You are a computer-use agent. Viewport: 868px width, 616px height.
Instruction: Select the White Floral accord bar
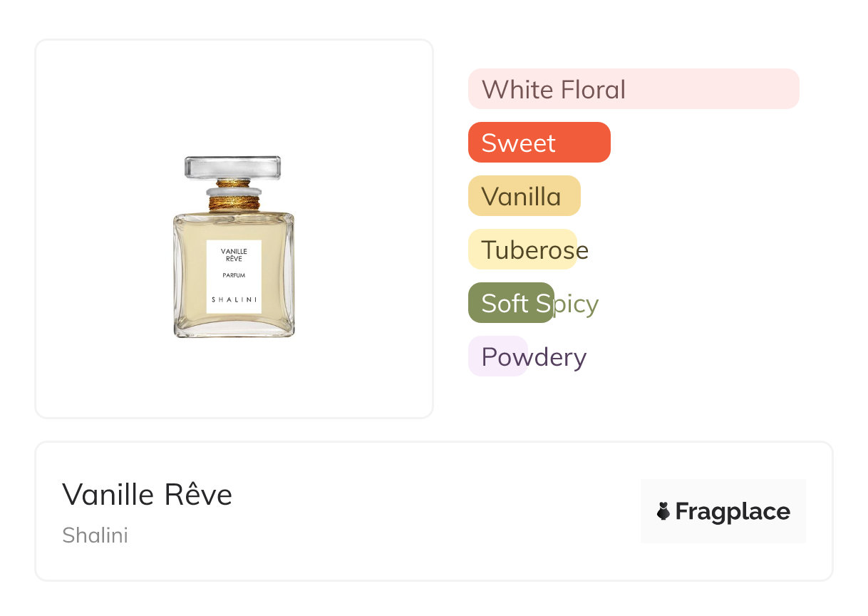point(634,89)
